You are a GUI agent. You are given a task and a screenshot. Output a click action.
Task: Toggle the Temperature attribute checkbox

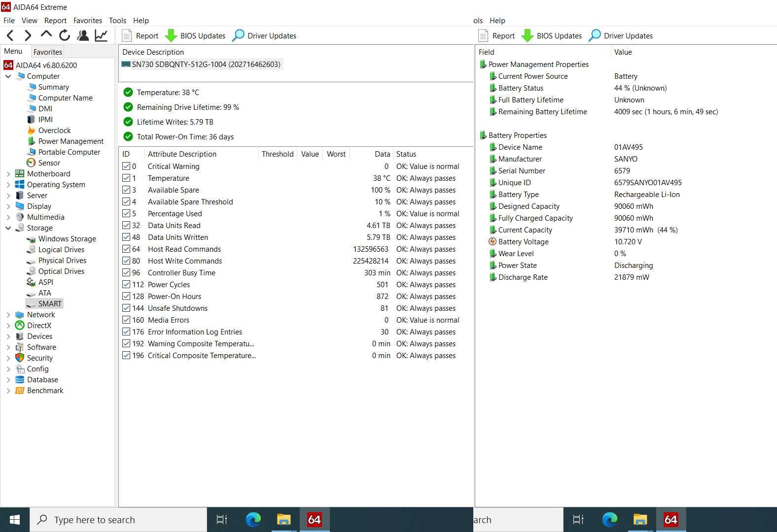click(126, 178)
